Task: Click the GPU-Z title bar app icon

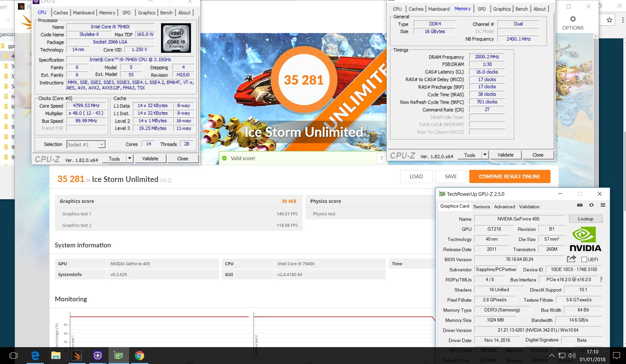Action: point(442,194)
